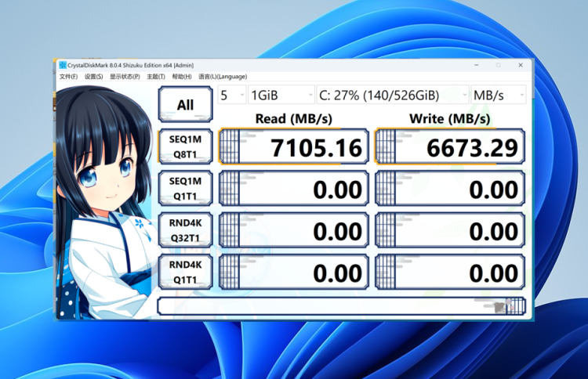Open the 文件(F) menu
This screenshot has width=588, height=379.
pos(68,77)
